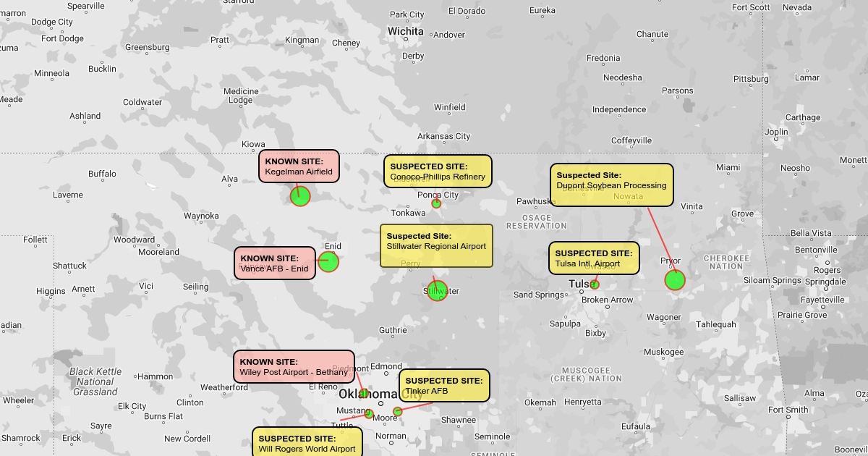
Task: Click the Tinker AFB suspected site label
Action: (444, 385)
